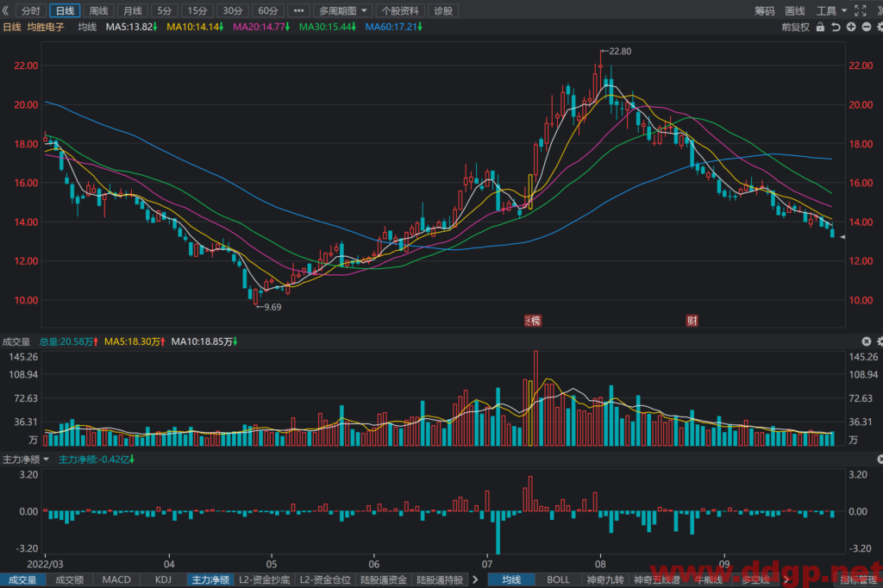Screen dimensions: 883x588
Task: Select the 成交量 indicator tab
Action: coord(22,579)
